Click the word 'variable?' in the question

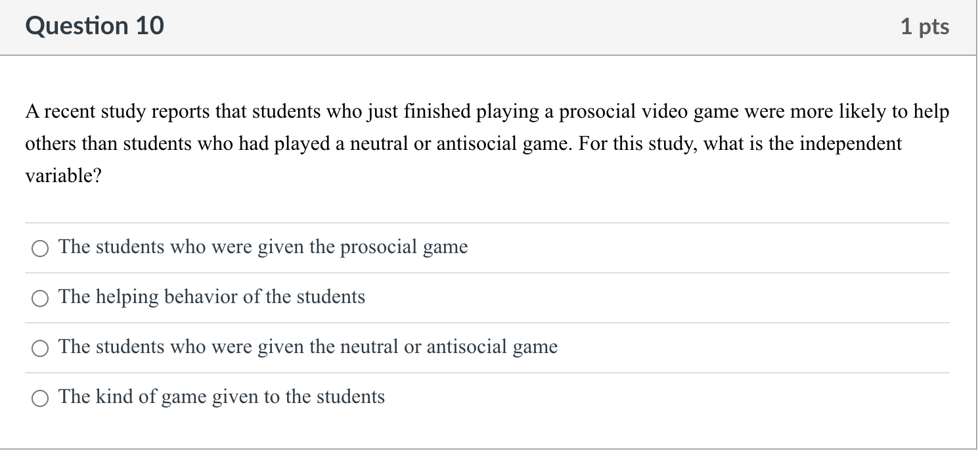(x=62, y=176)
